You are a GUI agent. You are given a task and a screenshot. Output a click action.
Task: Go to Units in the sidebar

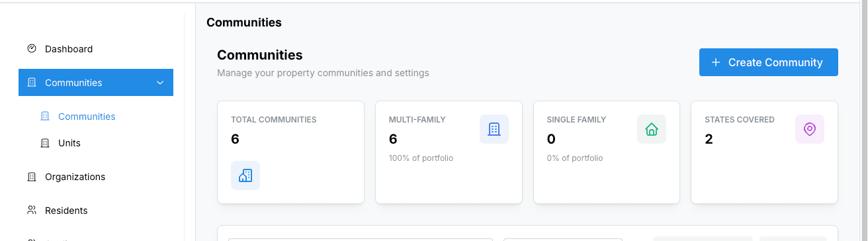pyautogui.click(x=69, y=143)
